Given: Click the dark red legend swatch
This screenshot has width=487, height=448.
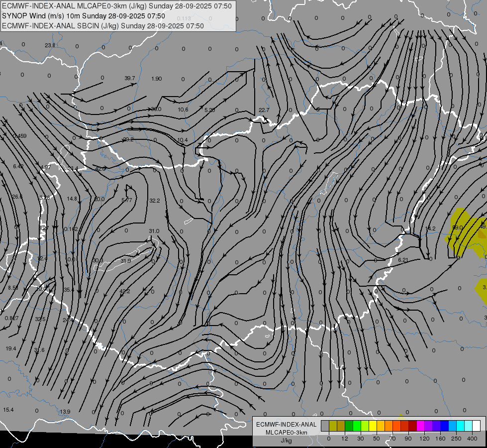Looking at the screenshot, I should 412,426.
